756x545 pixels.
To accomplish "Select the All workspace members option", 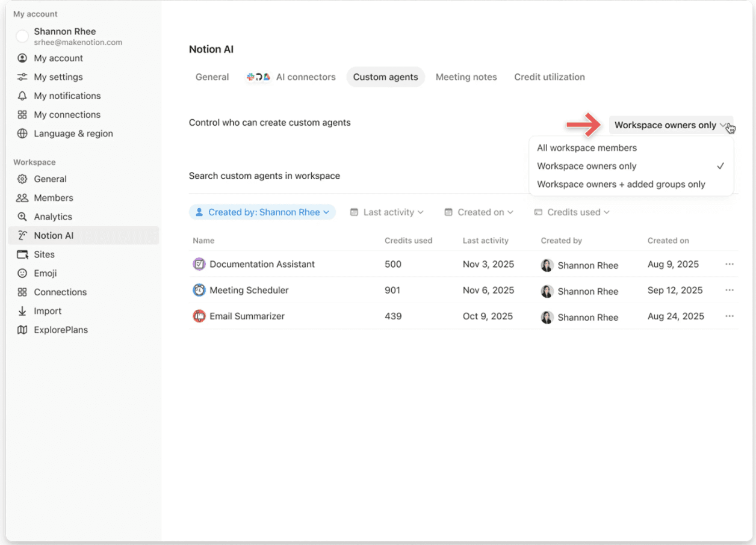I will [586, 147].
